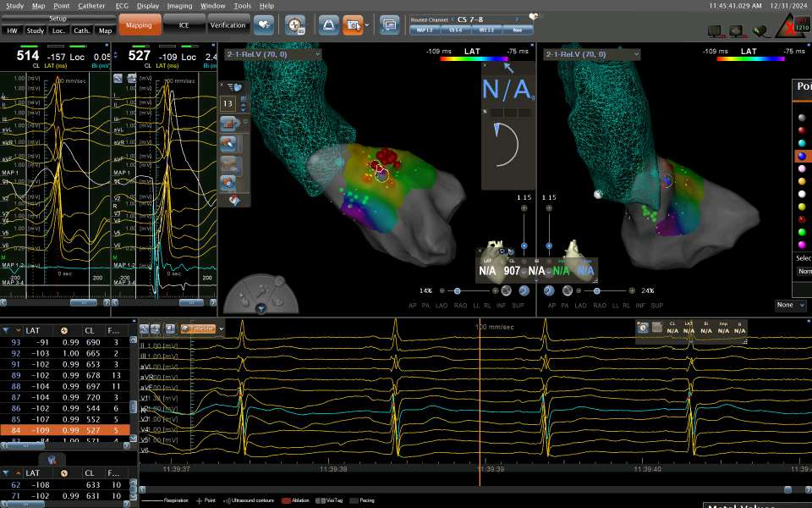Go to next routed channel arrow

coord(516,19)
